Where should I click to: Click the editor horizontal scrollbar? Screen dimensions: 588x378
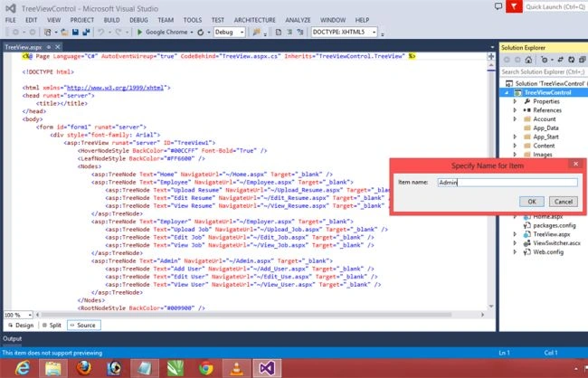click(246, 315)
